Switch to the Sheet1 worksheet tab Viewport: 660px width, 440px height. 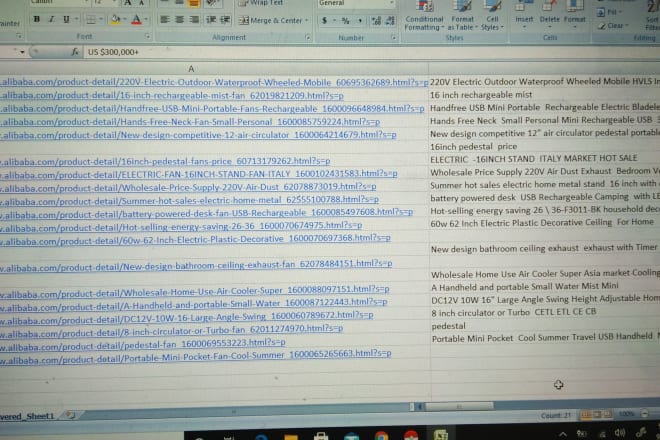point(27,416)
